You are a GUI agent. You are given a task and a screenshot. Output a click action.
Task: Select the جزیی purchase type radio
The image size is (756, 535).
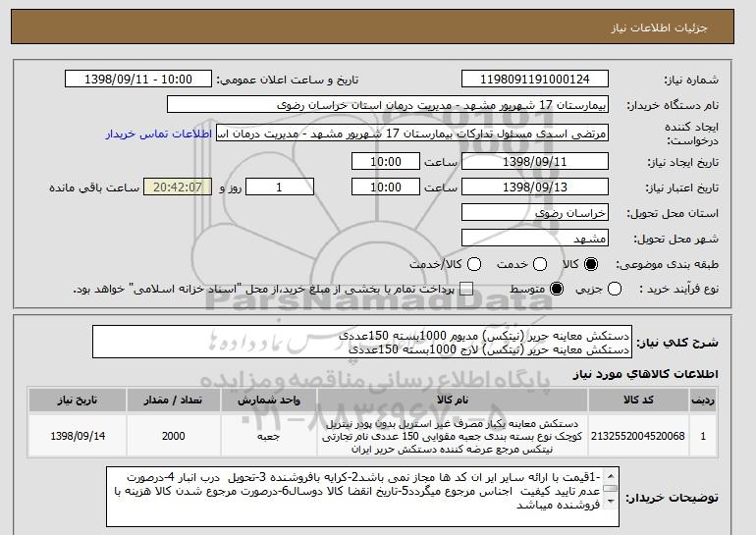615,290
